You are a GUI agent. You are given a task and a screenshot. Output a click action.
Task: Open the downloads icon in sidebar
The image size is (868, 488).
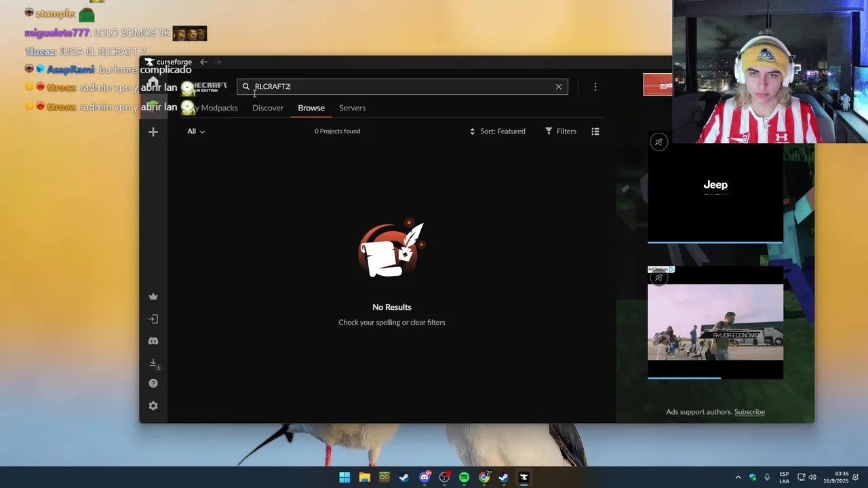click(x=153, y=363)
